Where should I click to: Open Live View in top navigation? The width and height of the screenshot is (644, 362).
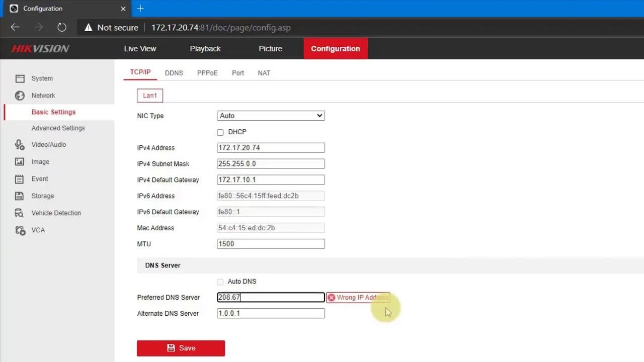coord(140,49)
